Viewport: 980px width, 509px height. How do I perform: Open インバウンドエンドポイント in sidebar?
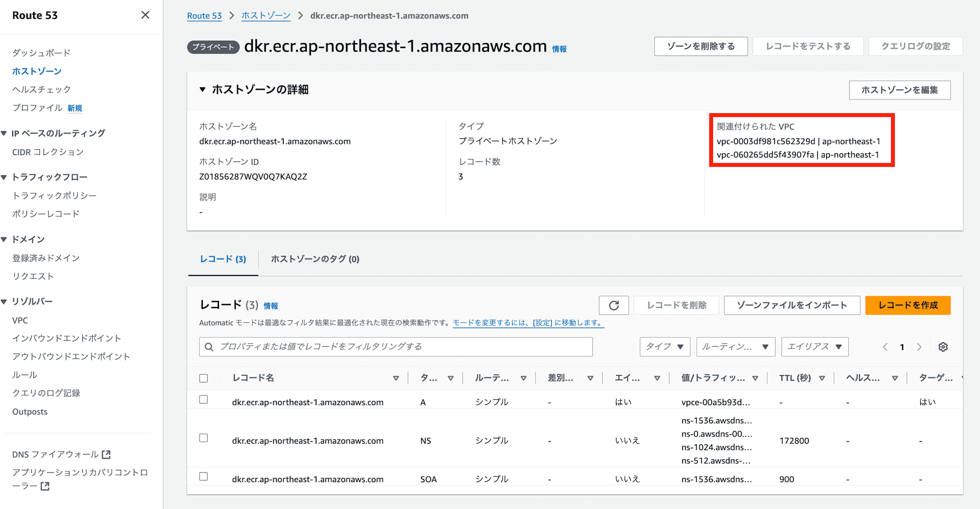coord(67,338)
